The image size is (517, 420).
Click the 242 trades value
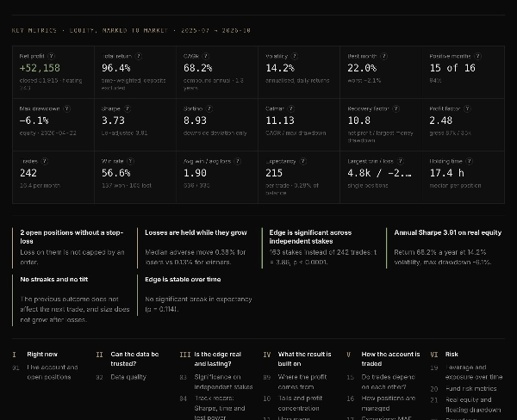pyautogui.click(x=28, y=173)
